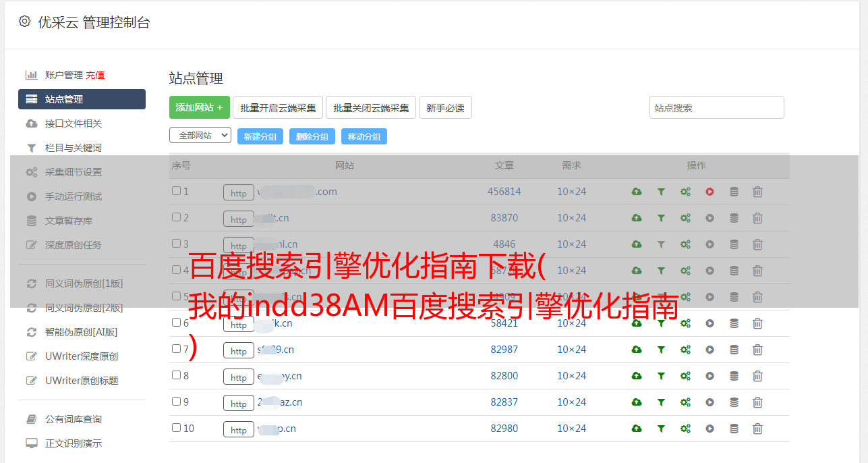This screenshot has width=868, height=463.
Task: Click the trash delete icon for row 1
Action: 757,192
